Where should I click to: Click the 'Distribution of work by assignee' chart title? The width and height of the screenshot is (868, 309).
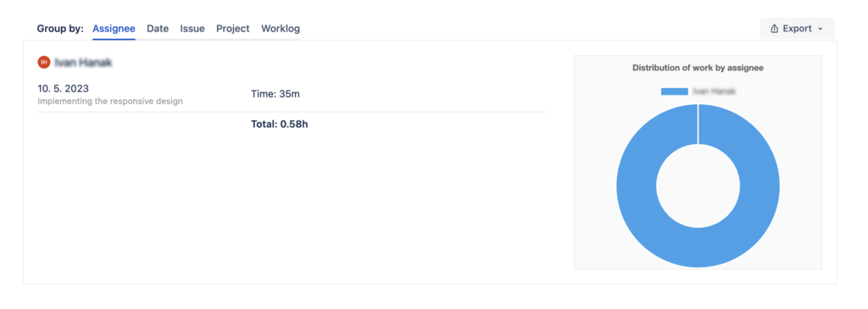(x=698, y=68)
